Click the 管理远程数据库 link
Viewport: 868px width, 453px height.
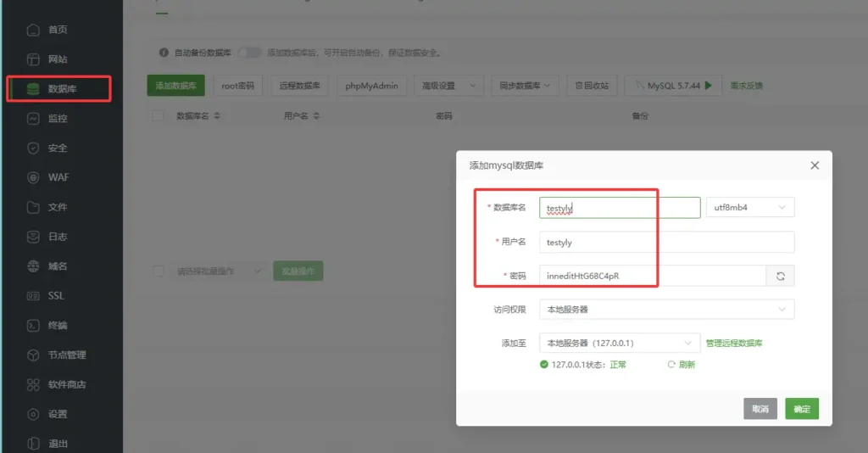pos(734,343)
